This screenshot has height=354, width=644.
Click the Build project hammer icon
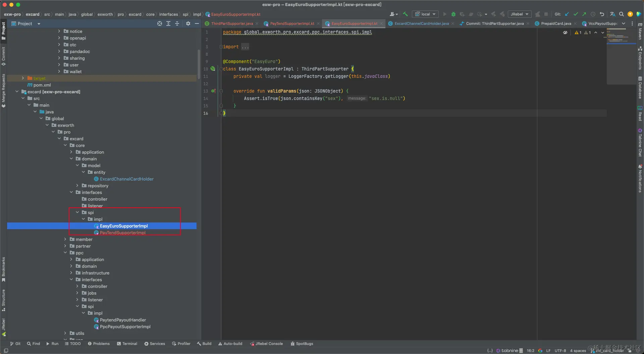[x=406, y=14]
